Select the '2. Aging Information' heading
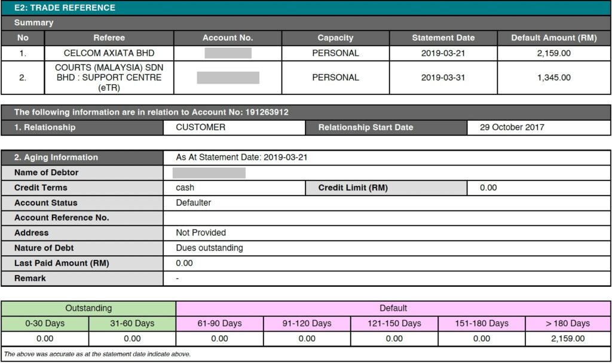The height and width of the screenshot is (364, 612). (56, 157)
